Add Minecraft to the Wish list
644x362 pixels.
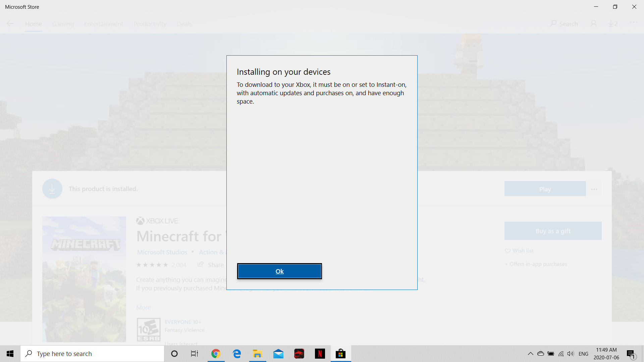pos(519,251)
